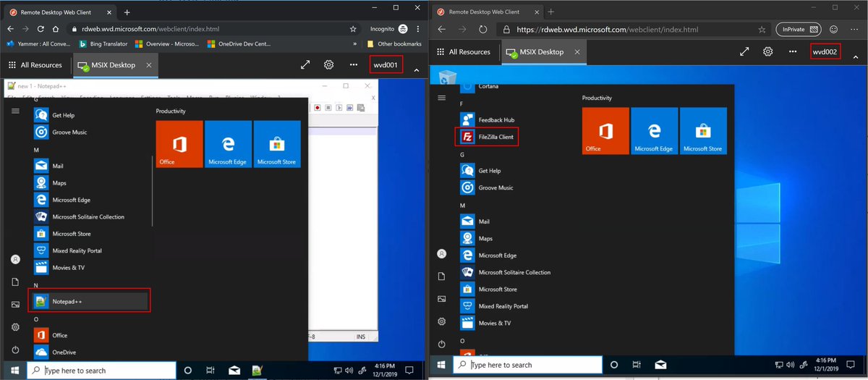
Task: Click the Office tile in right session
Action: 605,131
